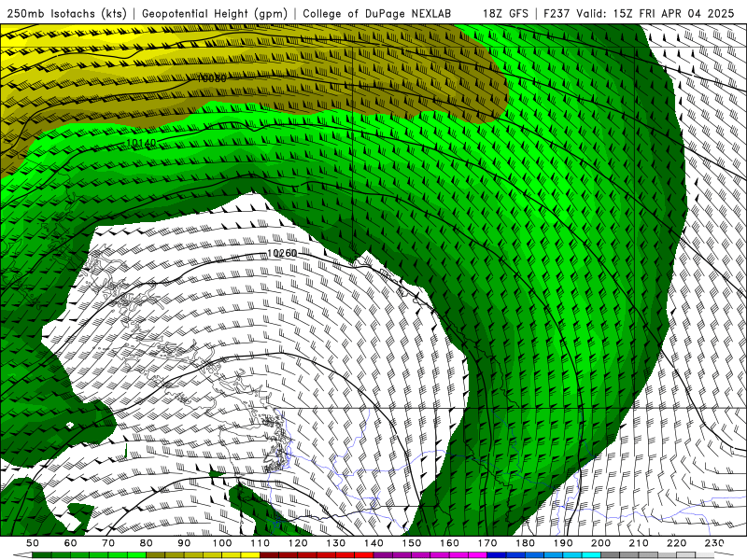Click the 60 value on the color scale
The height and width of the screenshot is (560, 747).
tap(71, 543)
